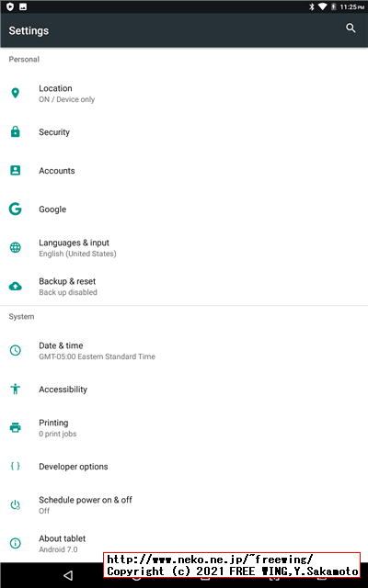The width and height of the screenshot is (368, 588).
Task: Open Languages & input settings
Action: pyautogui.click(x=184, y=247)
